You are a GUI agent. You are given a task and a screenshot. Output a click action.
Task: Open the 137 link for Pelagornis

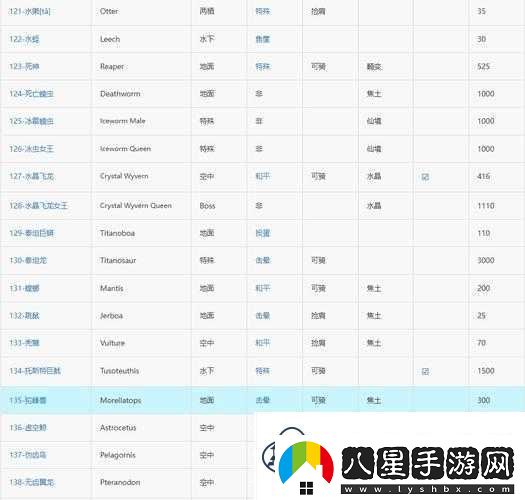(28, 455)
